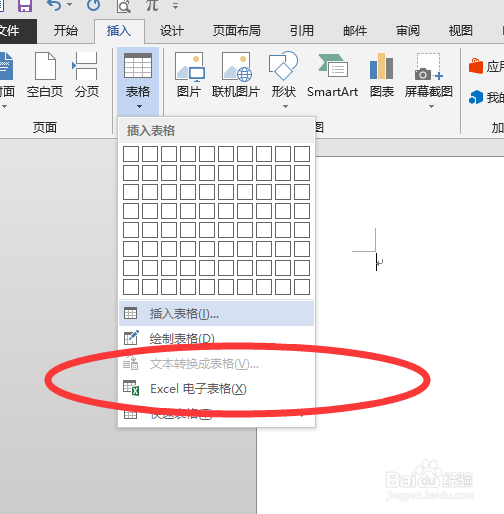Open the 视图 tab
This screenshot has width=504, height=514.
[x=461, y=31]
